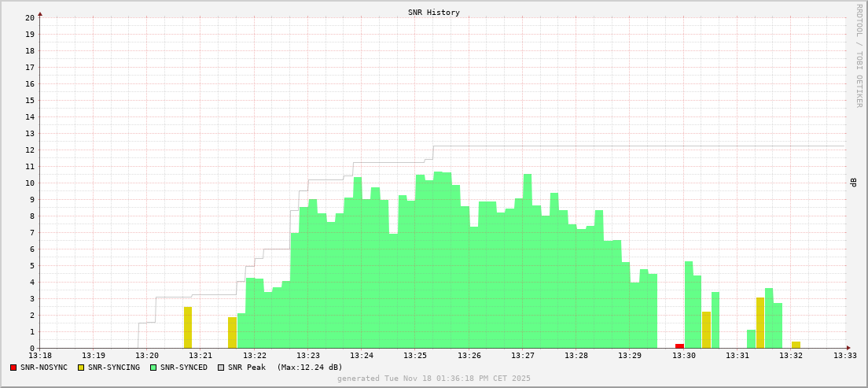This screenshot has width=868, height=388.
Task: Select the SNR-SYNCED legend label
Action: [184, 368]
